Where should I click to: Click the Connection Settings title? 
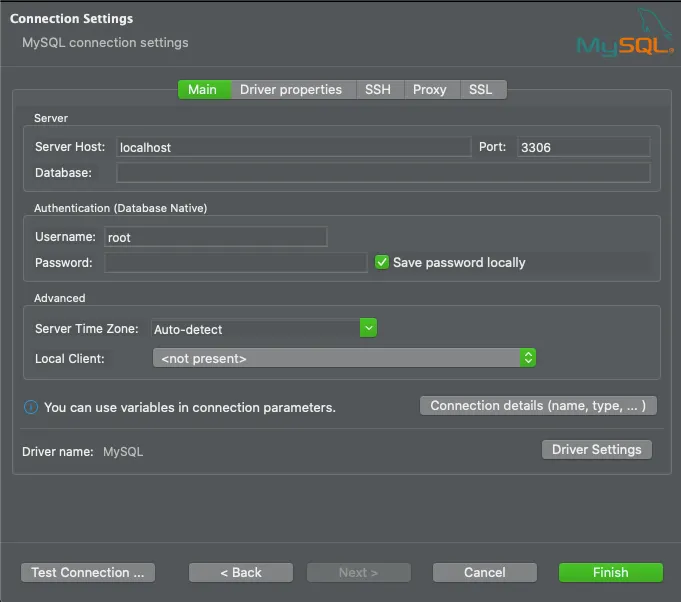point(72,19)
